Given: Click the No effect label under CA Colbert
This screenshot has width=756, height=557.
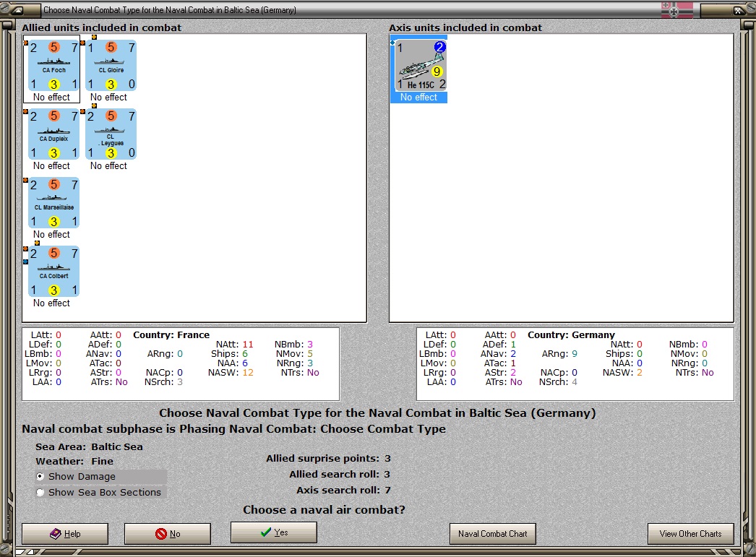Looking at the screenshot, I should coord(51,303).
